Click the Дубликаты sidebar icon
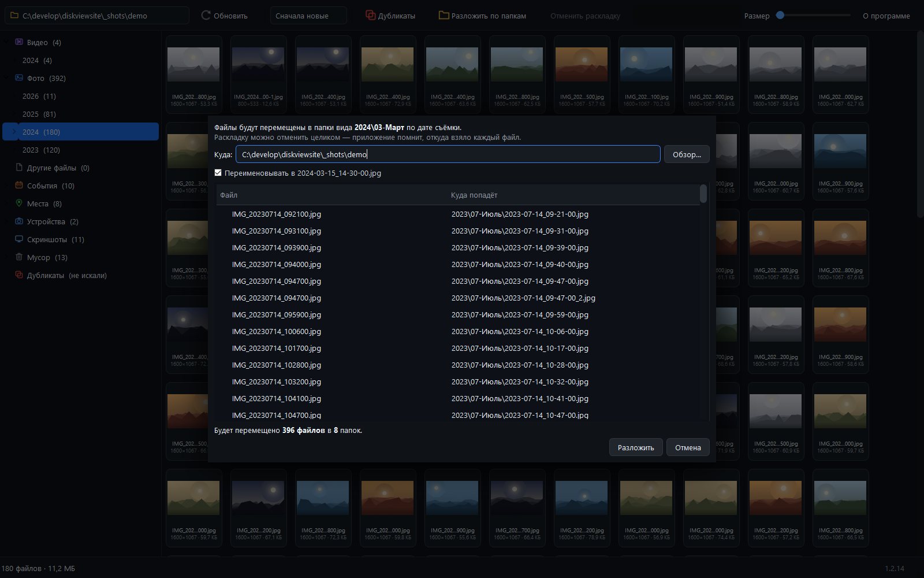924x578 pixels. (19, 275)
